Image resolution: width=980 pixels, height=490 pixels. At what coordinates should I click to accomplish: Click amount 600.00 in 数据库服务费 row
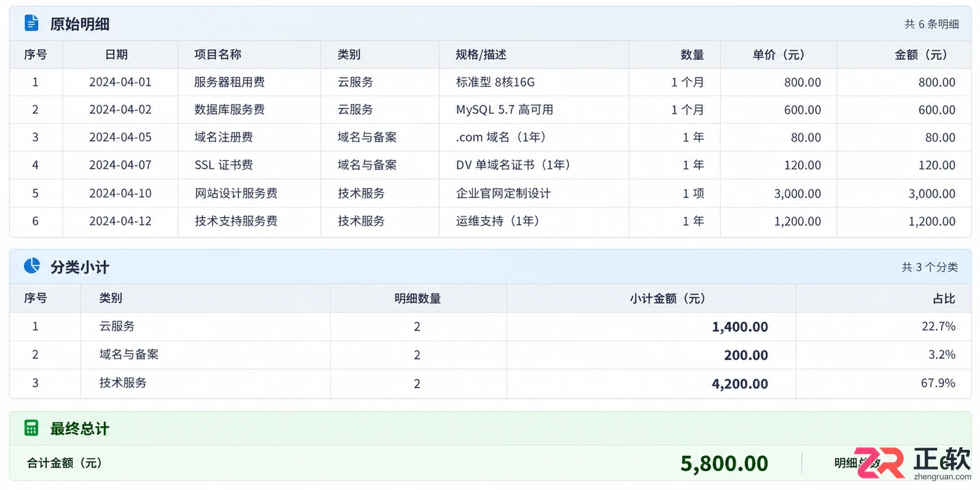[937, 110]
